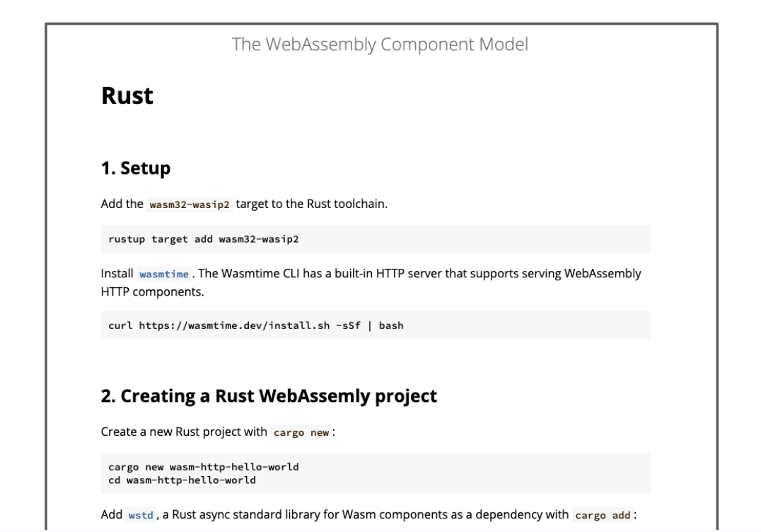This screenshot has height=532, width=761.
Task: Click the 'cargo new wasm-http-hello-world' command line
Action: (204, 467)
